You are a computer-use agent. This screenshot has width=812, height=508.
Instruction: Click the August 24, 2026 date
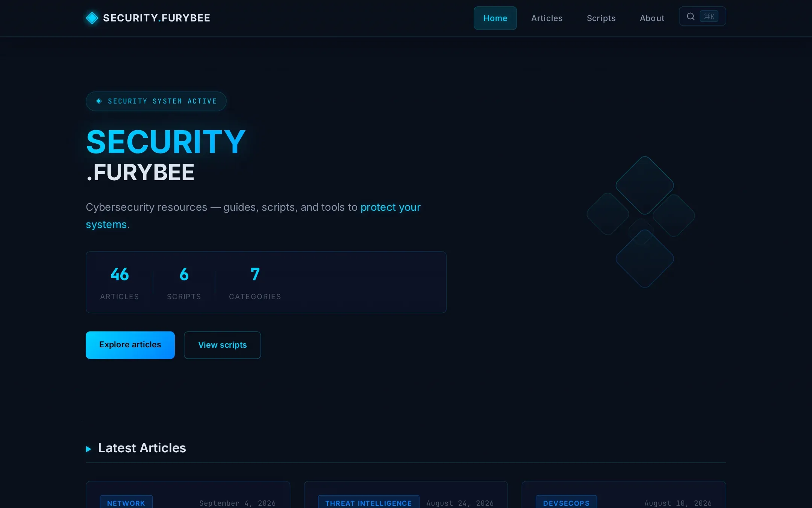pyautogui.click(x=460, y=503)
